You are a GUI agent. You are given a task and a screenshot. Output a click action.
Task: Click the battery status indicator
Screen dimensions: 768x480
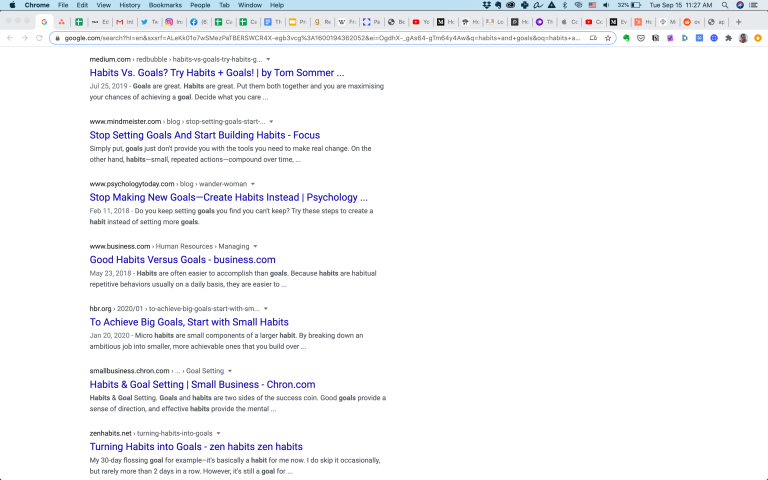[x=629, y=5]
